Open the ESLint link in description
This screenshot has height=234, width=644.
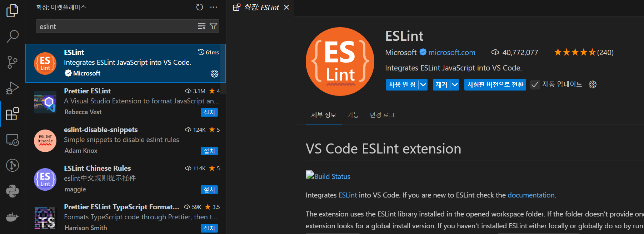coord(348,195)
